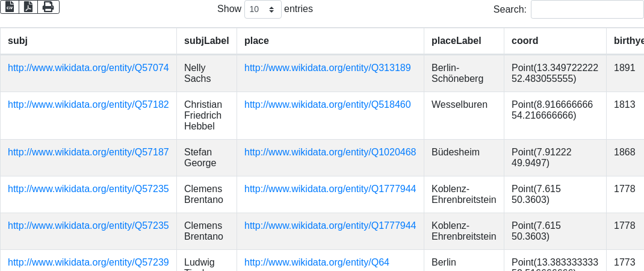Click into the Search input field
This screenshot has width=644, height=271.
[587, 9]
